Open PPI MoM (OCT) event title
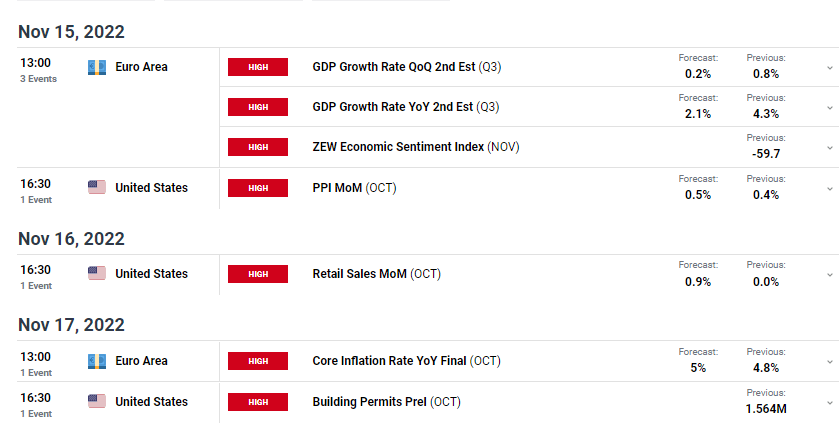 [x=354, y=188]
